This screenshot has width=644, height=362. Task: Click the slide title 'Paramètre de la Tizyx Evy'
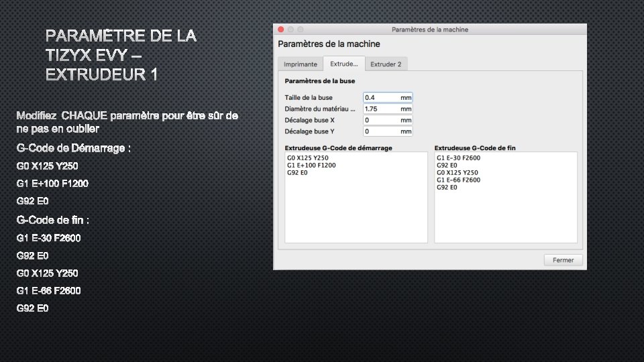(x=121, y=55)
